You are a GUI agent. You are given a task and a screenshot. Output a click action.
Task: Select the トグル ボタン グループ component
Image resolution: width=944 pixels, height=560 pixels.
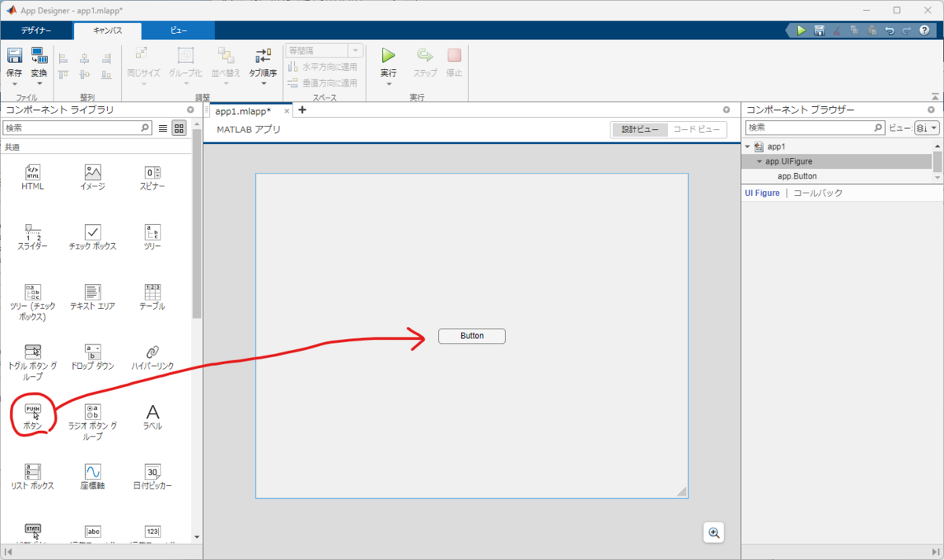pos(33,363)
